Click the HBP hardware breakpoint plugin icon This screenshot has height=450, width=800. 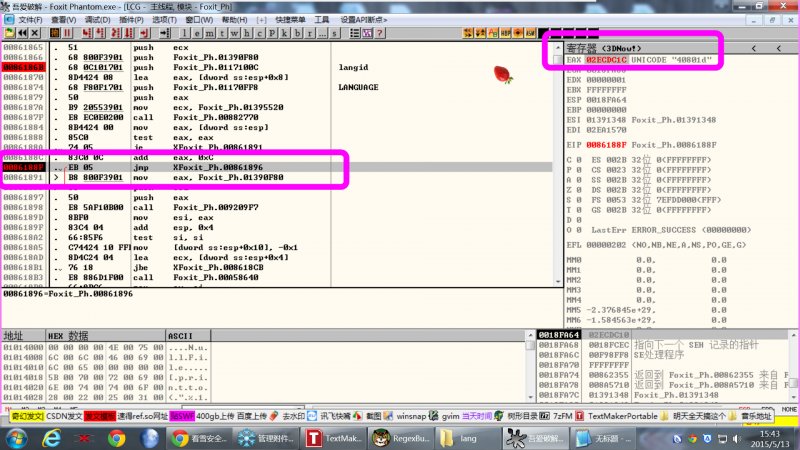click(505, 33)
